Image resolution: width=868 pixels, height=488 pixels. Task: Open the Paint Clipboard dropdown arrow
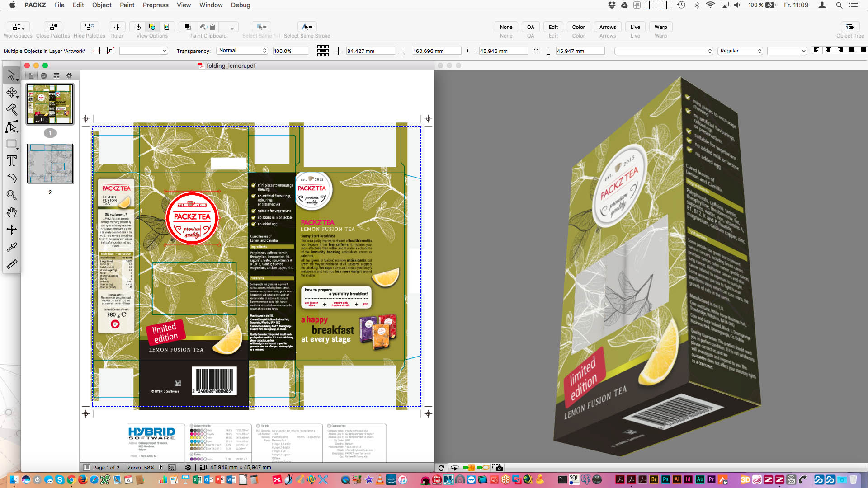pyautogui.click(x=232, y=28)
